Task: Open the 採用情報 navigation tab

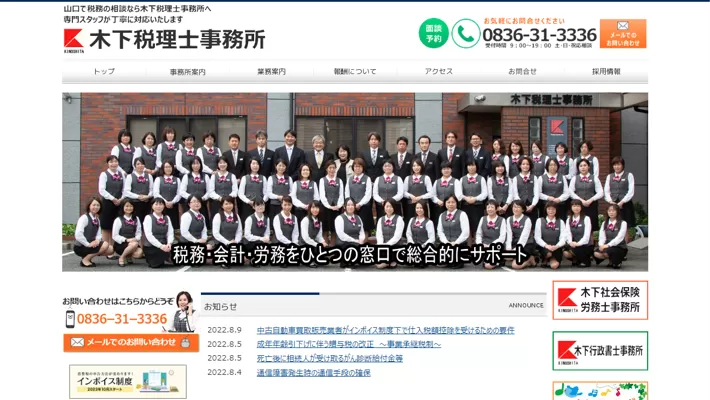Action: [606, 72]
